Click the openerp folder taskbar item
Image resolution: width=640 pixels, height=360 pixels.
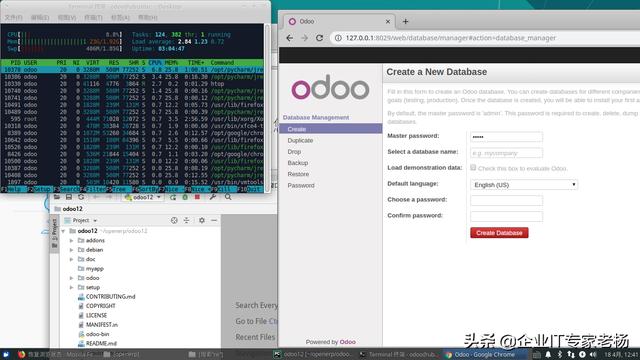(122, 355)
